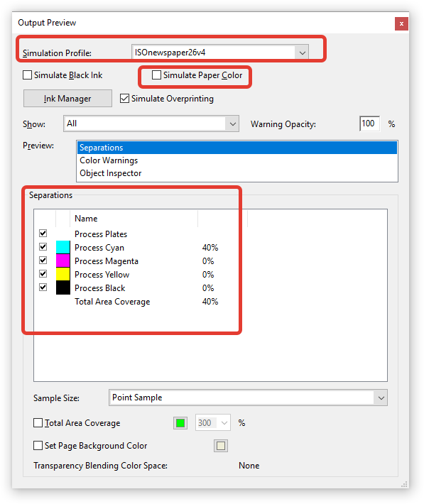Click the Process Magenta row label
Image resolution: width=424 pixels, height=504 pixels.
click(107, 261)
